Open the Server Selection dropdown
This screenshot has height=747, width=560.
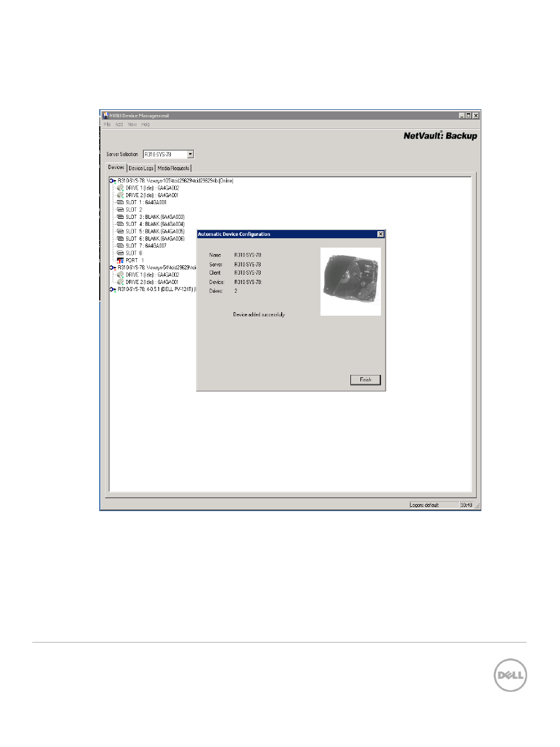pyautogui.click(x=190, y=154)
